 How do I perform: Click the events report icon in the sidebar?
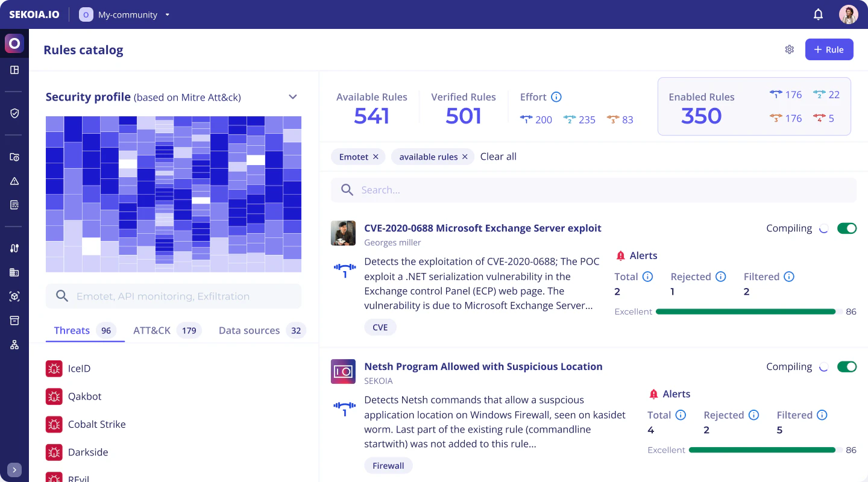tap(14, 204)
